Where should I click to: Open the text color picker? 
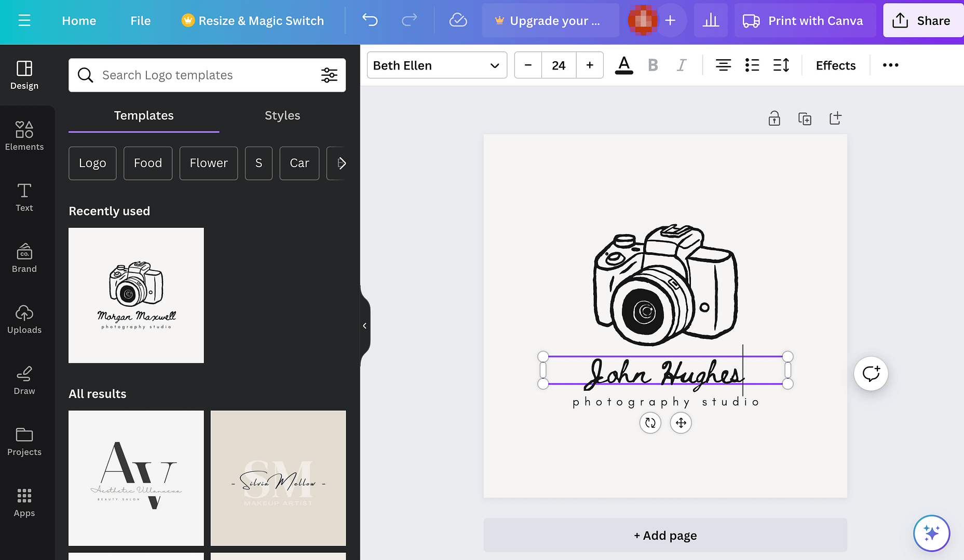point(623,65)
